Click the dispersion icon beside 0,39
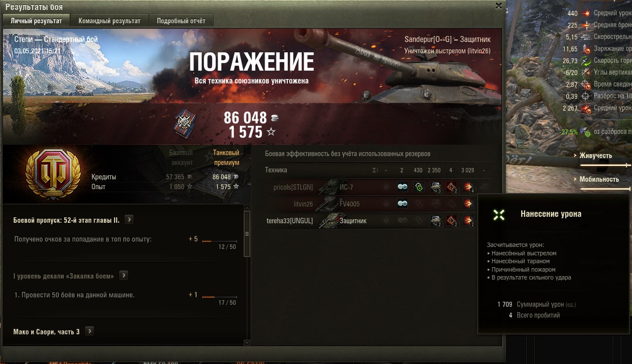The image size is (632, 364). [x=587, y=96]
